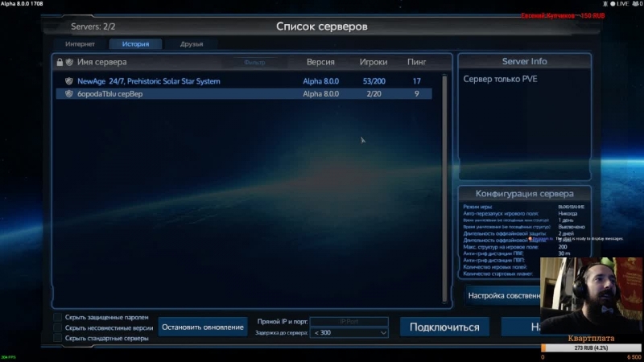Screen dimensions: 644x362
Task: Click the ping value 9
Action: click(416, 94)
